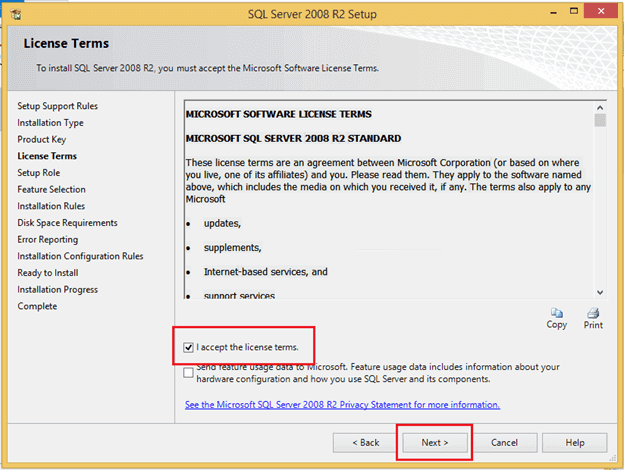Viewport: 624px width, 470px height.
Task: Click the license text scrollbar up arrow
Action: 600,106
